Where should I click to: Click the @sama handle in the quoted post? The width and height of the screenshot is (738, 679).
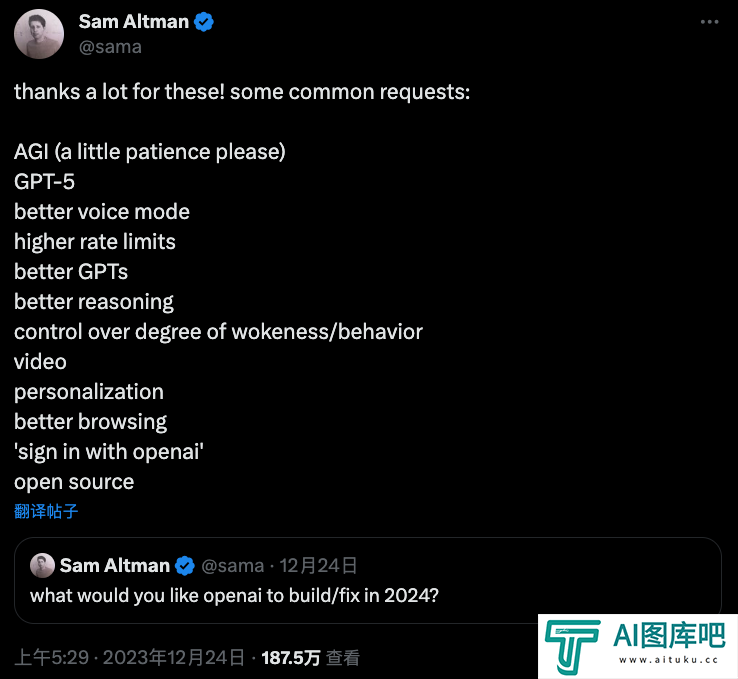pyautogui.click(x=233, y=566)
